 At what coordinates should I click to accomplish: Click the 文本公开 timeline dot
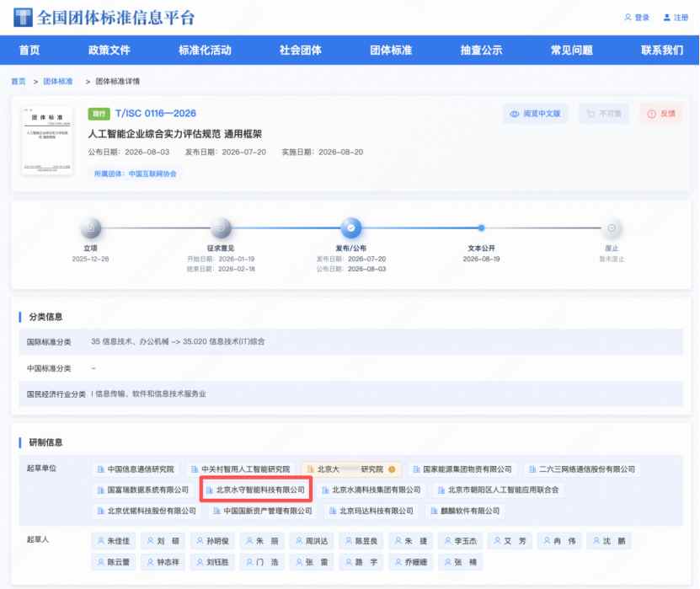[x=481, y=228]
